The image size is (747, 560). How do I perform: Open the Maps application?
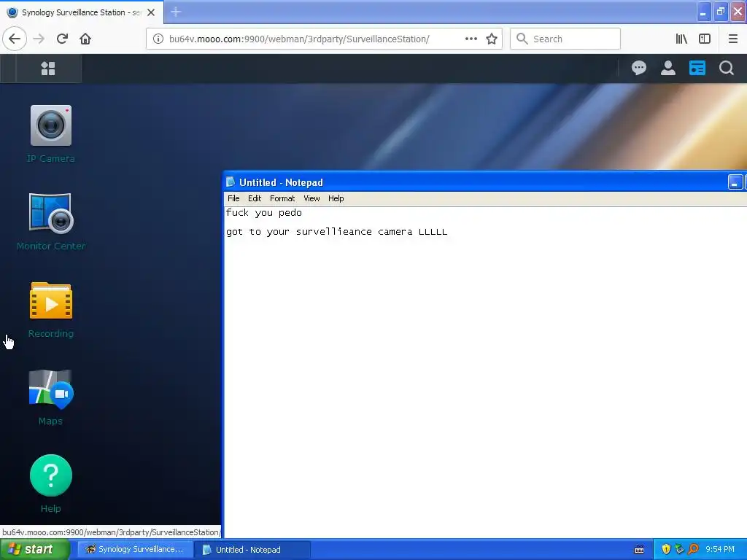pos(50,389)
